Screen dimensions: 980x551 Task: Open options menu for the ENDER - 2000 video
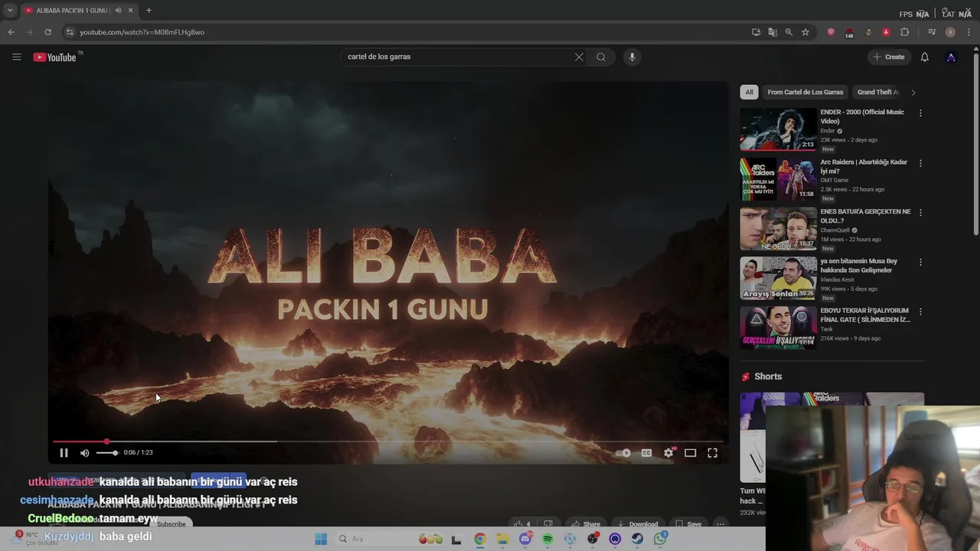(x=920, y=113)
